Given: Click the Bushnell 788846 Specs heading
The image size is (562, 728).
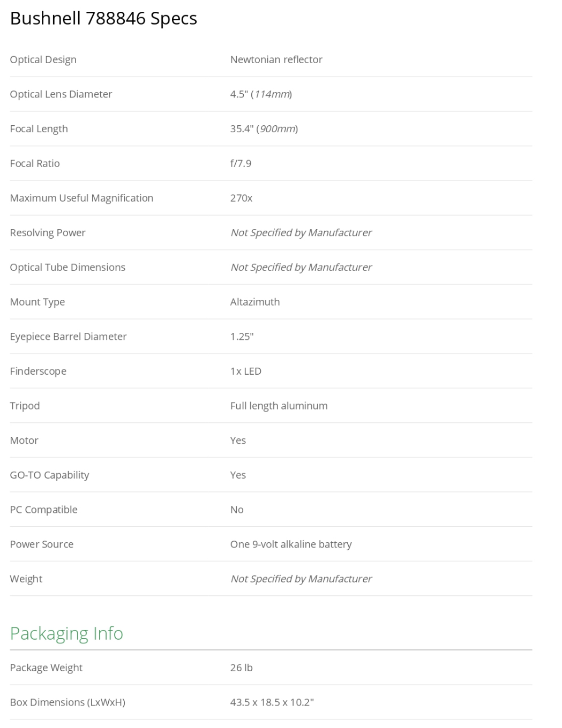Looking at the screenshot, I should coord(103,19).
